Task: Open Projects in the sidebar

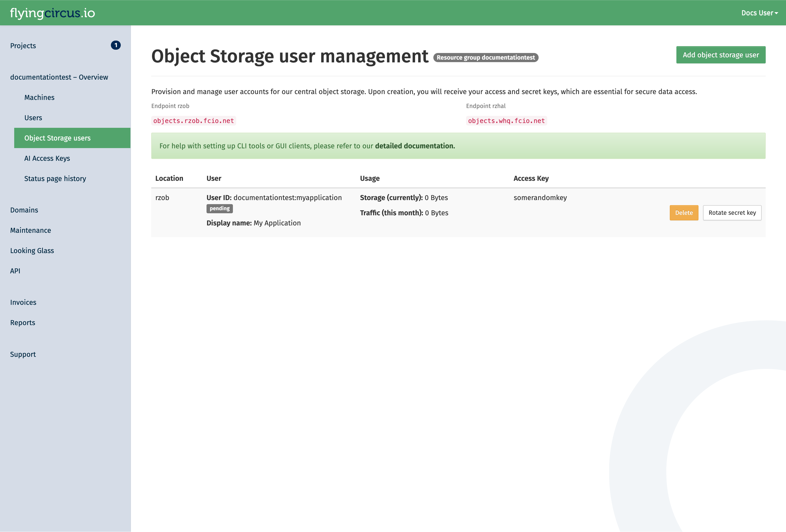Action: pyautogui.click(x=23, y=46)
